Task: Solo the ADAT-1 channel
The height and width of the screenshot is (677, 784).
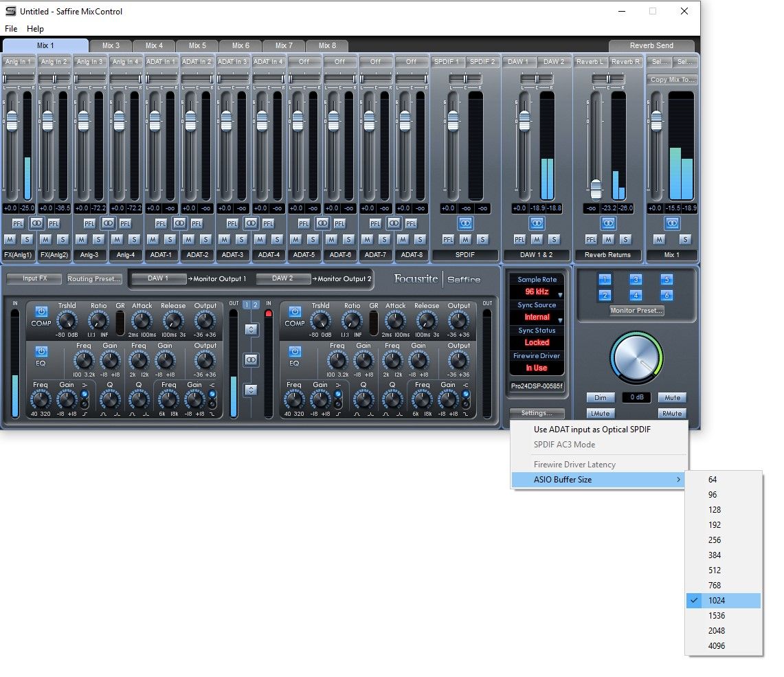Action: [x=170, y=239]
